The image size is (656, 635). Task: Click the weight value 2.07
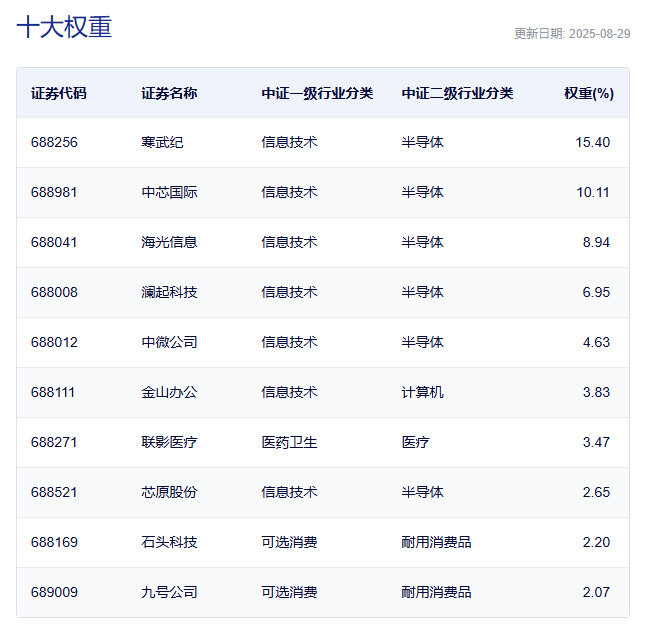(596, 592)
